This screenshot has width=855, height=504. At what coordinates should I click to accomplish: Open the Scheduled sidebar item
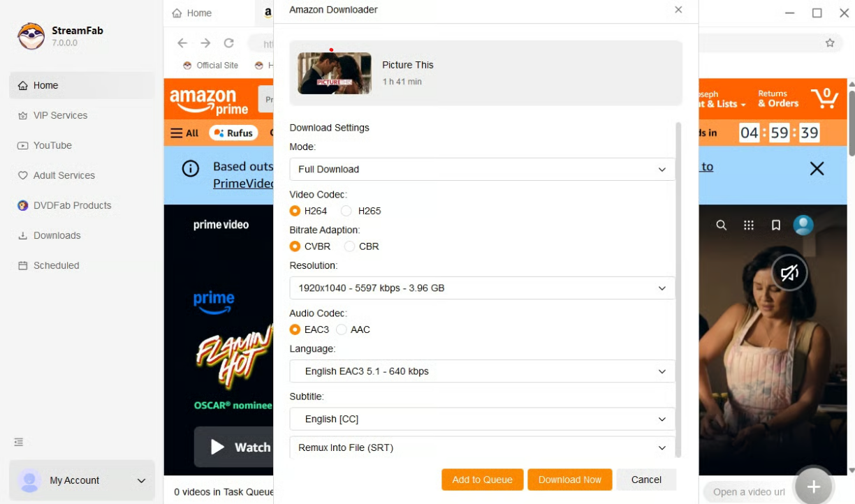click(x=82, y=265)
